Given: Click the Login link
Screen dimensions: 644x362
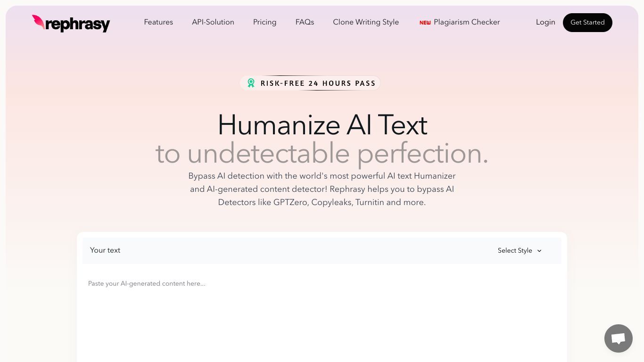Looking at the screenshot, I should pos(545,22).
